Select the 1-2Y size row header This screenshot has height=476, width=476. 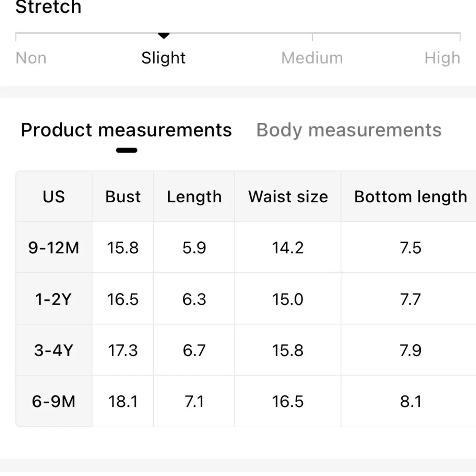tap(54, 299)
